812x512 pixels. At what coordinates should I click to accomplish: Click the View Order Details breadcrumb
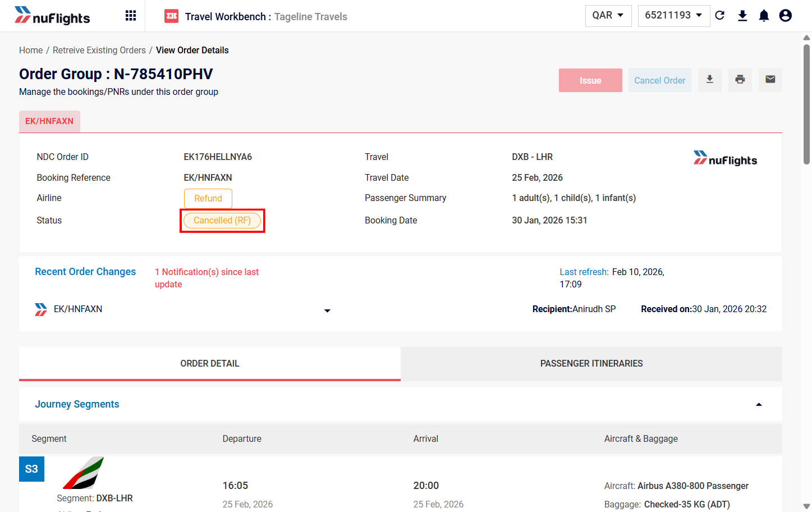(x=192, y=51)
